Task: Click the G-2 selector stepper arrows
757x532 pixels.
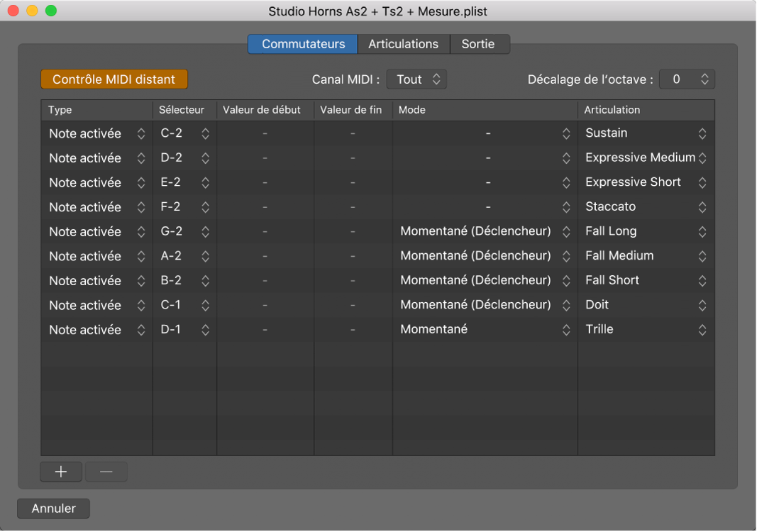Action: [x=205, y=232]
